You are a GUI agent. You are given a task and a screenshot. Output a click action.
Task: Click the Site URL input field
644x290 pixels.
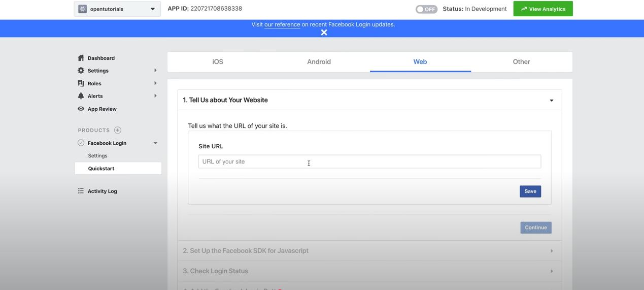tap(369, 162)
